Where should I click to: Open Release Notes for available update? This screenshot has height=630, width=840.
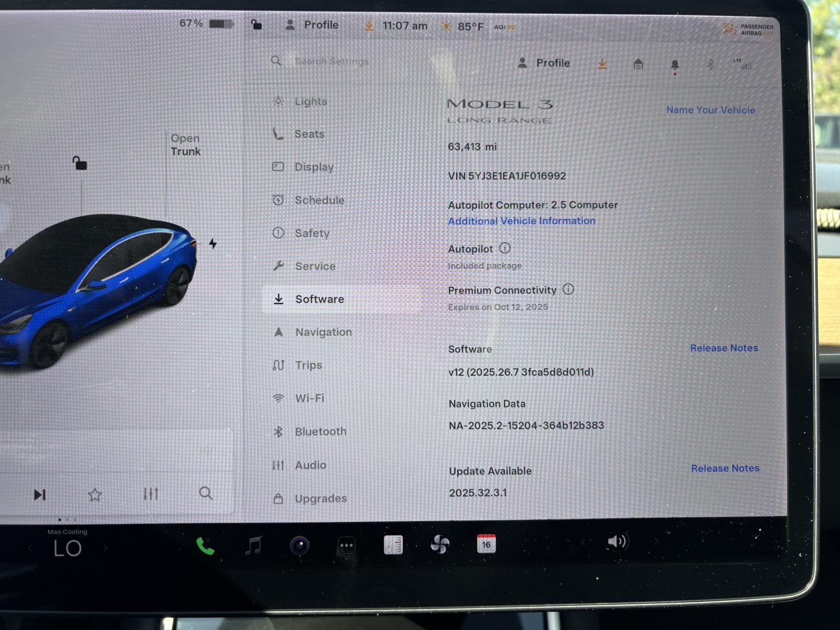point(725,468)
